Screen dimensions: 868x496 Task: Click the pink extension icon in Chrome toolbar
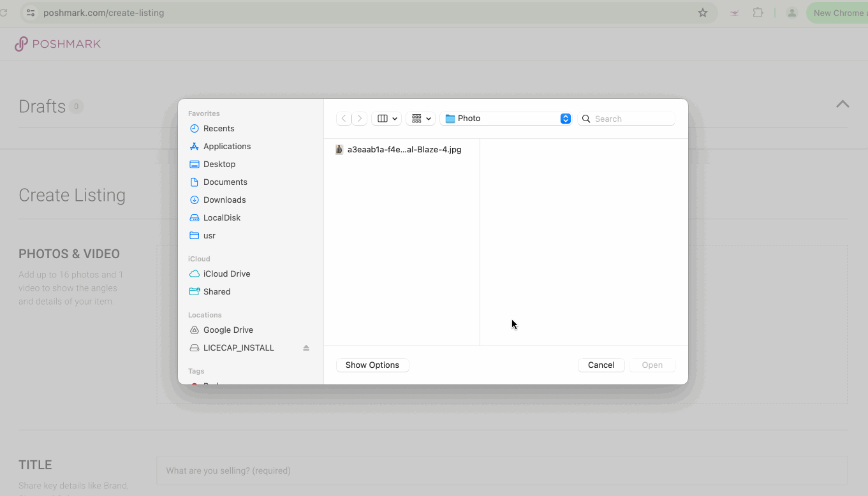click(x=735, y=13)
